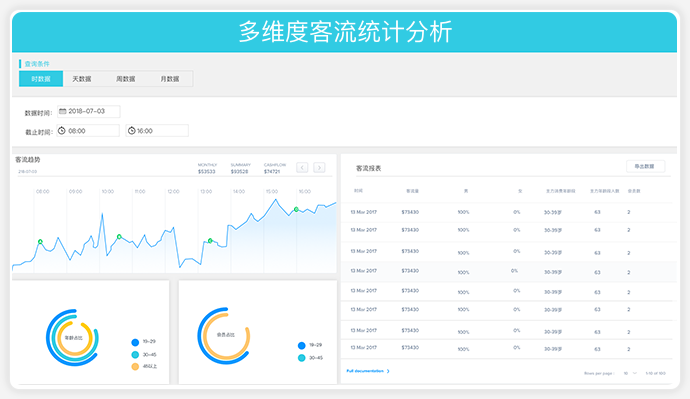The width and height of the screenshot is (690, 399).
Task: Click the teal 30-45 dot in age legend
Action: 135,355
